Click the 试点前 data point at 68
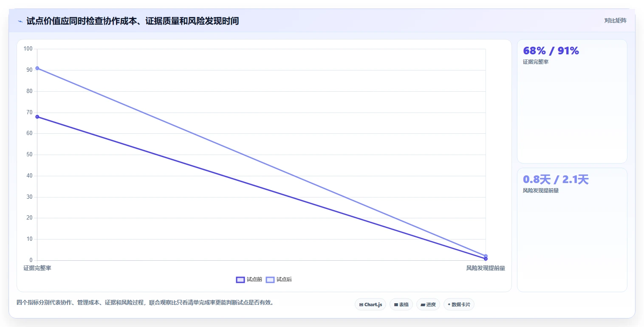The height and width of the screenshot is (327, 644). click(x=37, y=117)
